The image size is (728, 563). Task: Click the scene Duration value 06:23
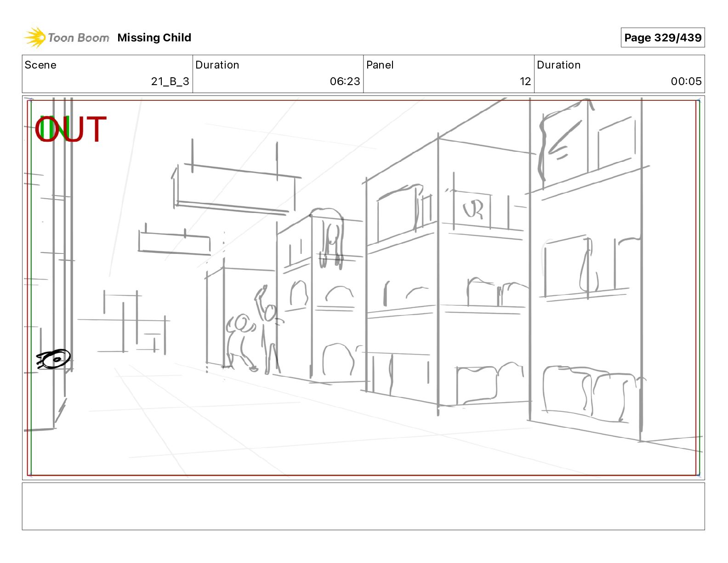345,81
